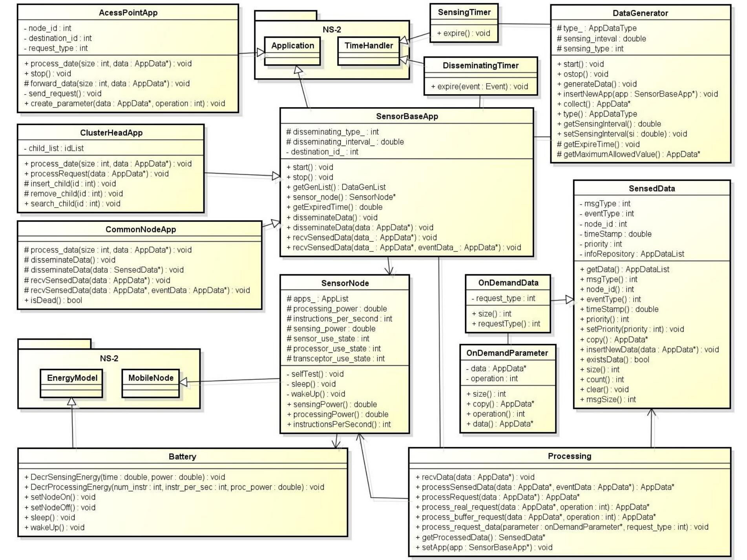Screen dimensions: 747x560
Task: Click the ClusterHeadApp class header
Action: [111, 133]
